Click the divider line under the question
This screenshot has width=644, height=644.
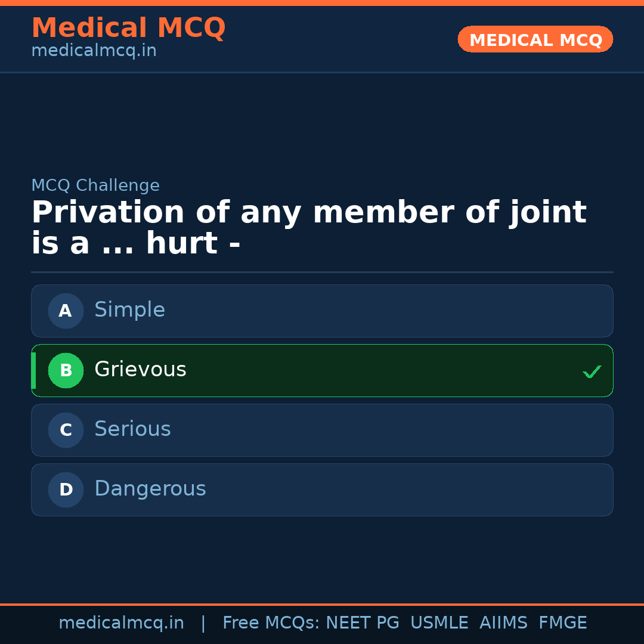point(322,272)
